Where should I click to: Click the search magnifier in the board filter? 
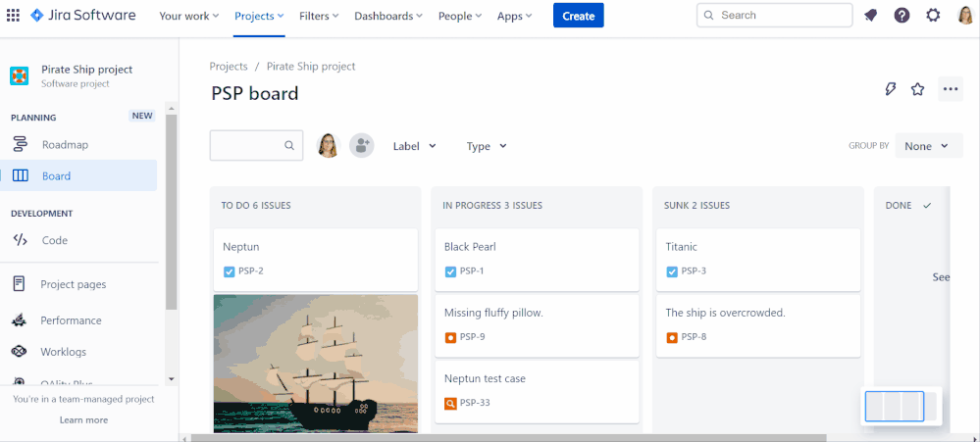point(289,145)
